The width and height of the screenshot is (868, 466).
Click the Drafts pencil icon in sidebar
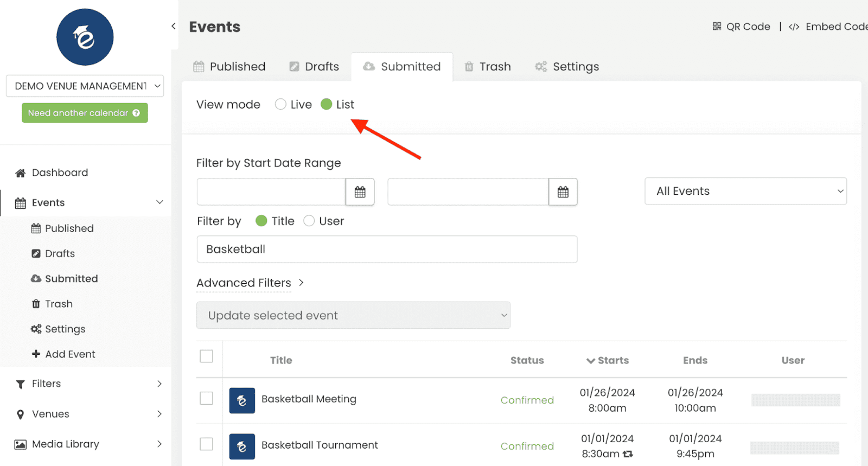tap(36, 253)
